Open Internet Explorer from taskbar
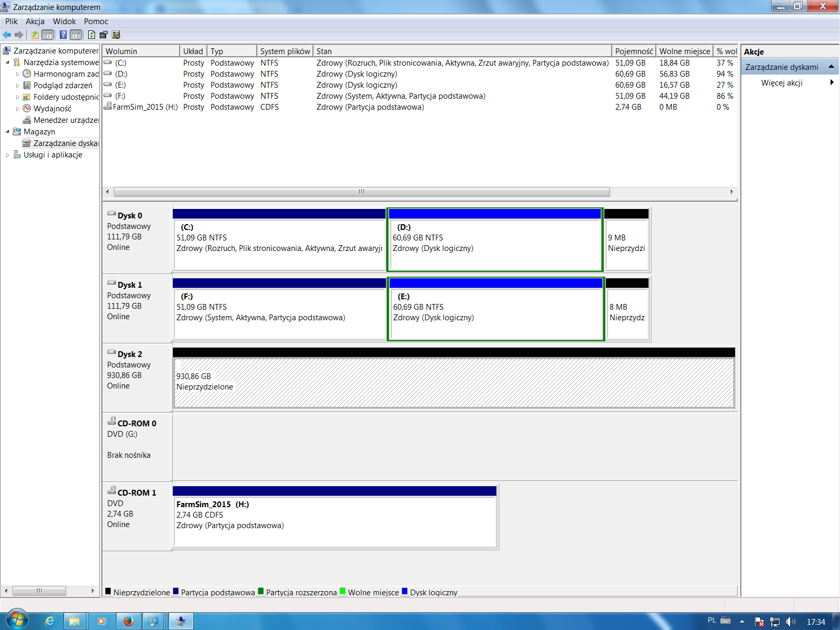 coord(49,621)
